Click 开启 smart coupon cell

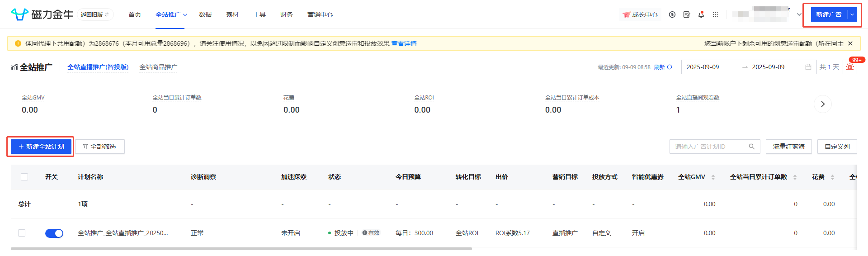pos(638,233)
